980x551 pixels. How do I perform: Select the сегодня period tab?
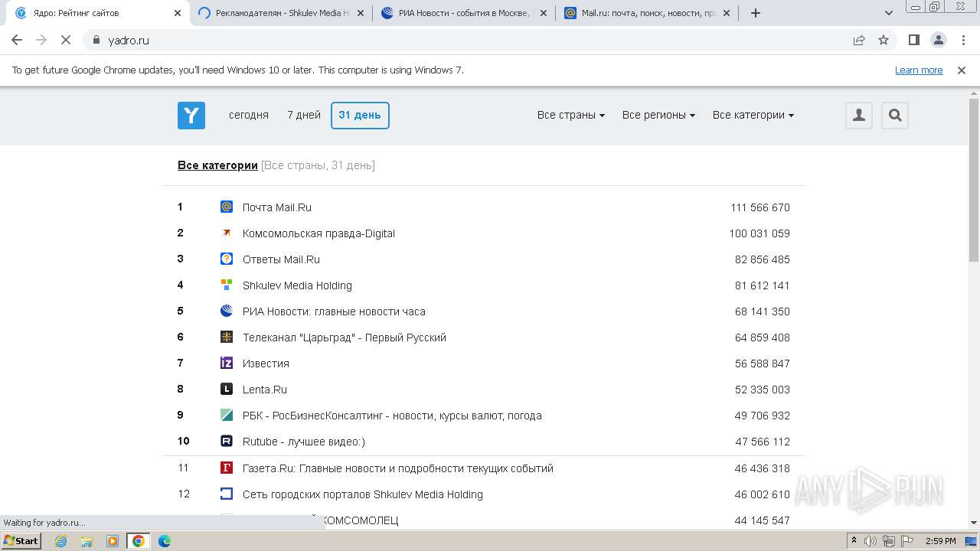coord(249,115)
